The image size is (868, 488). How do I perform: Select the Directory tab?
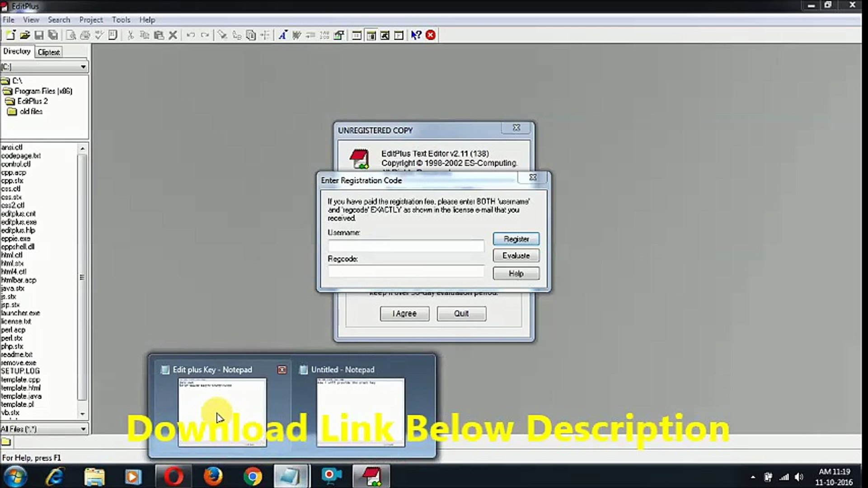tap(17, 52)
